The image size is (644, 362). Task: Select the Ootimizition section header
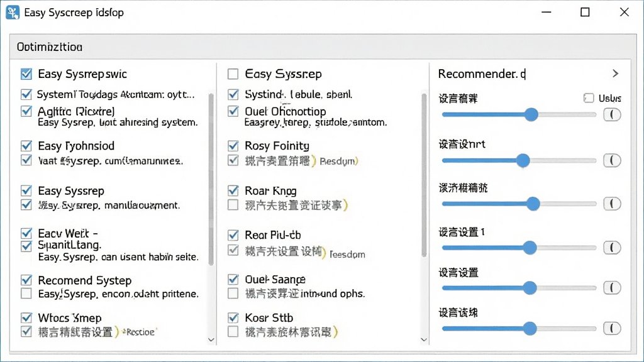click(x=50, y=47)
